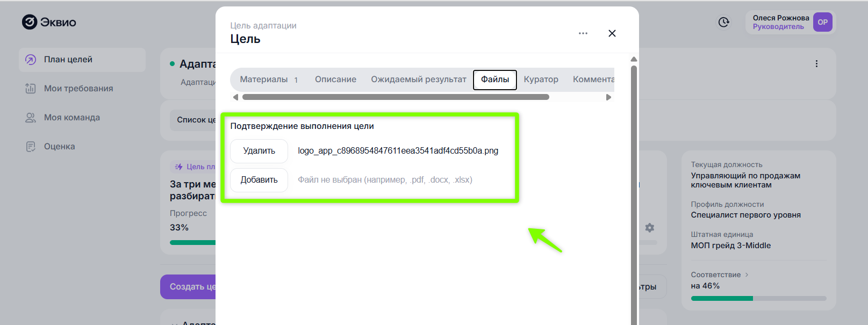The height and width of the screenshot is (325, 868).
Task: Click the Оценка sidebar icon
Action: (x=31, y=147)
